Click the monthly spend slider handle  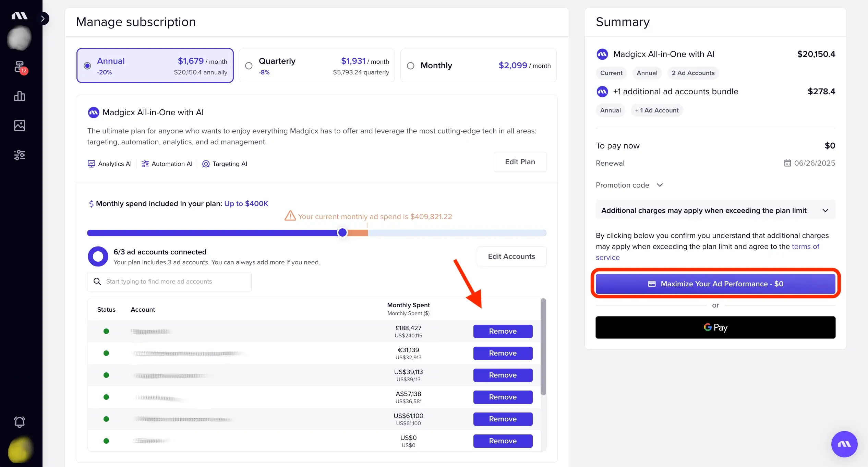pos(342,232)
